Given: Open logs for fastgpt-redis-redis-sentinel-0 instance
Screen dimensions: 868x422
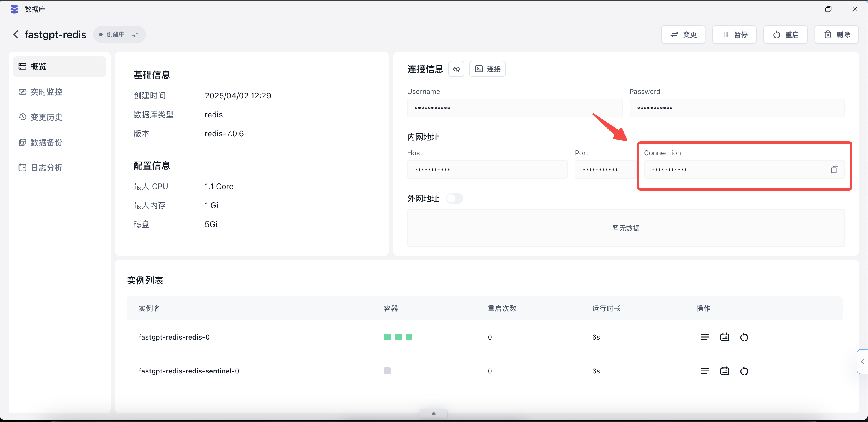Looking at the screenshot, I should pos(705,371).
